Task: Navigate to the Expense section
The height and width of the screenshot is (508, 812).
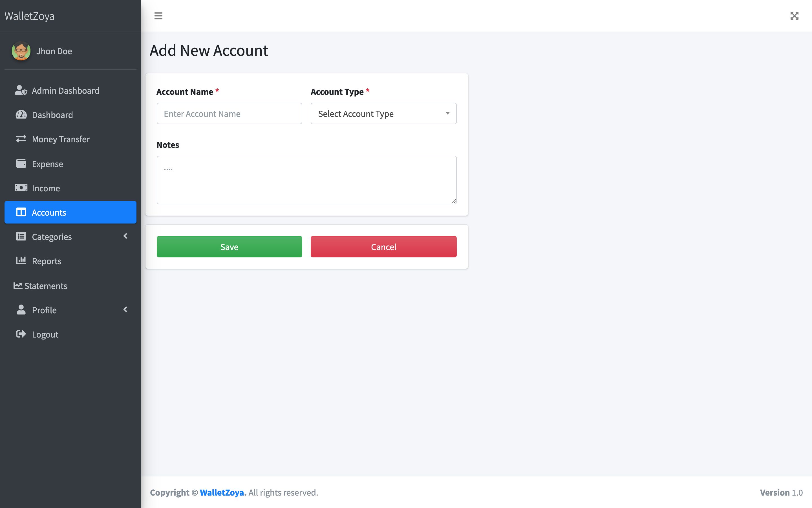Action: pyautogui.click(x=70, y=164)
